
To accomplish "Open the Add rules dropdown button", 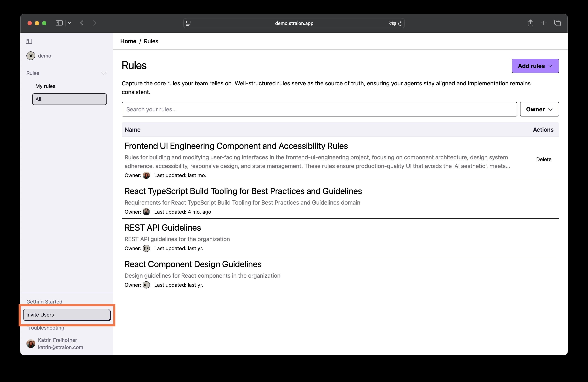I will tap(535, 66).
